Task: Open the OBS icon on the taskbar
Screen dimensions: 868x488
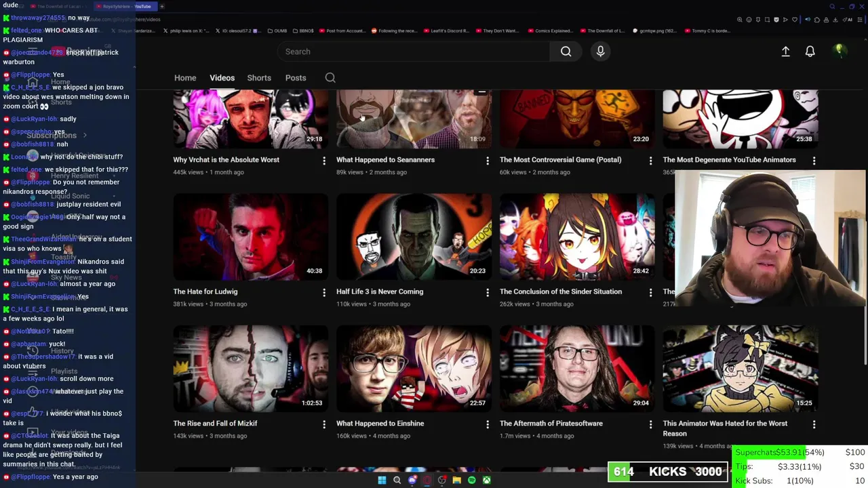Action: [x=441, y=480]
